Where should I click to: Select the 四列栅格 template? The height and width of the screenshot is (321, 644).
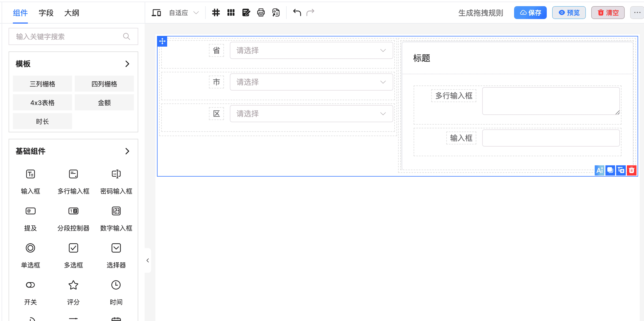pos(104,84)
